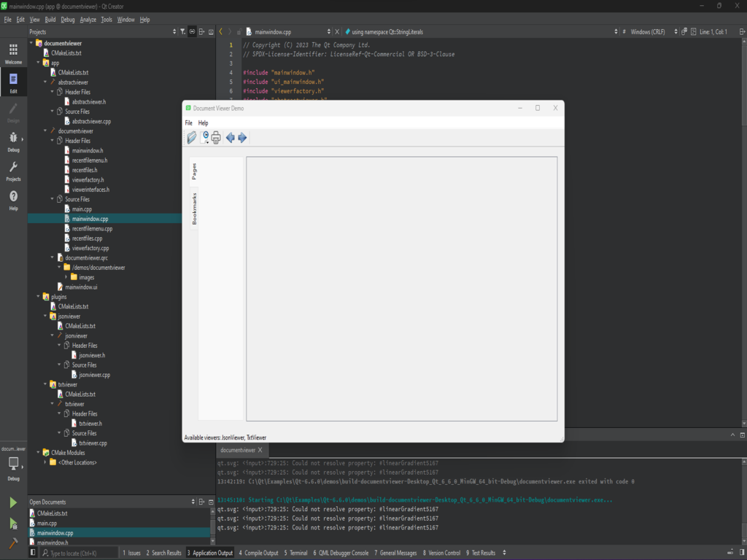Open recent files icon in Document Viewer
The width and height of the screenshot is (747, 560).
pyautogui.click(x=204, y=138)
